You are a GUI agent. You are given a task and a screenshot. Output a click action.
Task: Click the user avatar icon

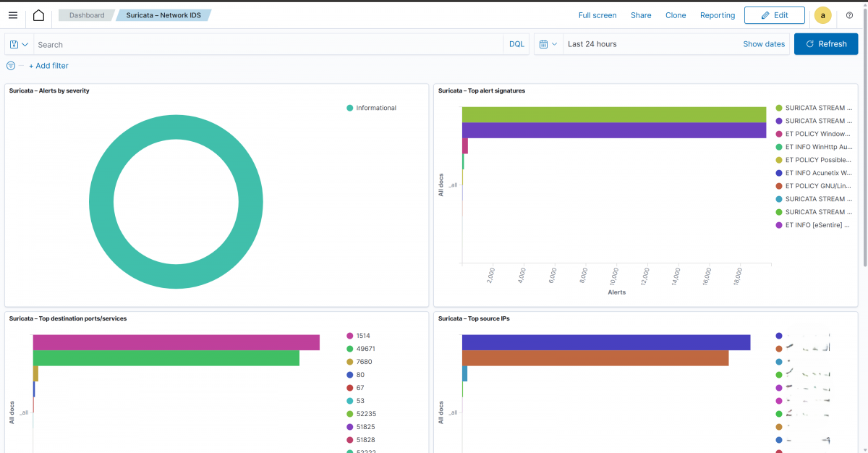click(x=822, y=14)
